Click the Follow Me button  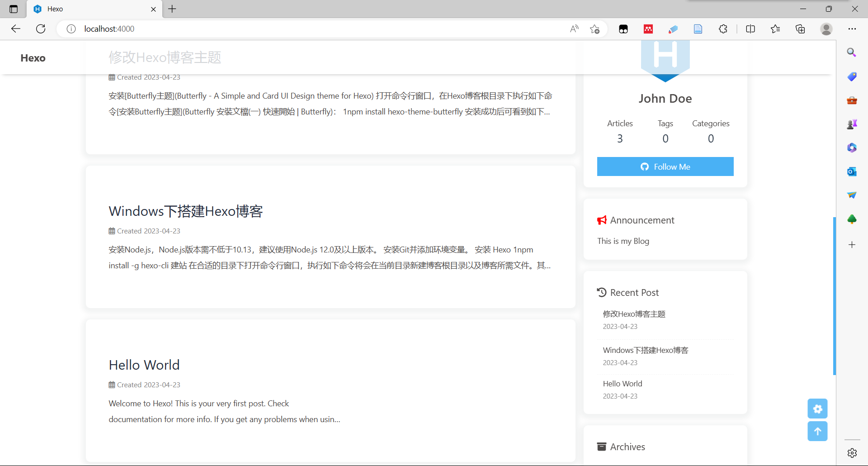(665, 166)
